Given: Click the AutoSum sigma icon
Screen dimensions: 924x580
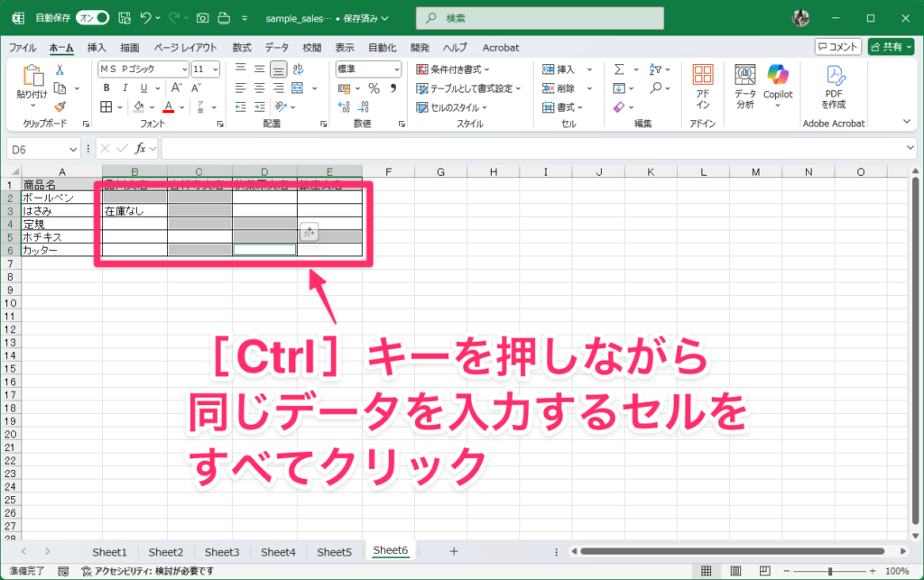Looking at the screenshot, I should pos(619,69).
